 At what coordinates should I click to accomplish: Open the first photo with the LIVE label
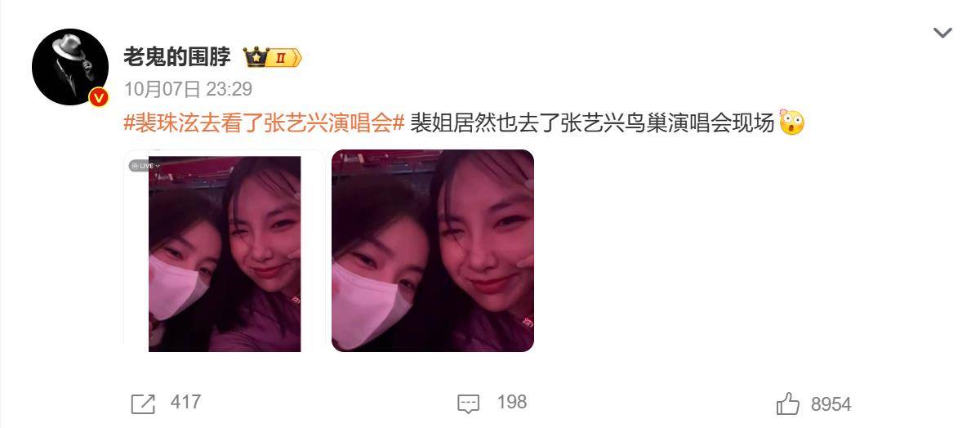tap(225, 251)
